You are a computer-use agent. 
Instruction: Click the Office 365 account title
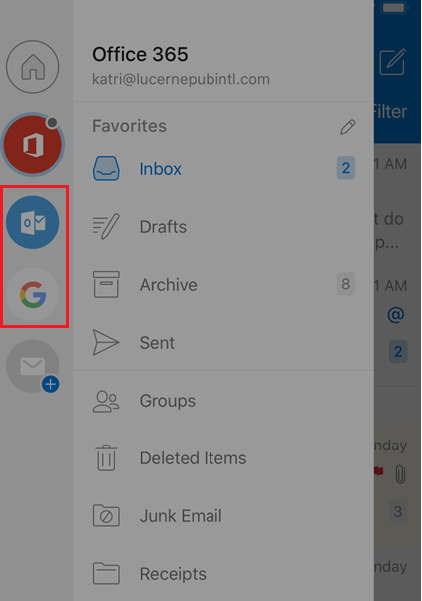pos(140,54)
